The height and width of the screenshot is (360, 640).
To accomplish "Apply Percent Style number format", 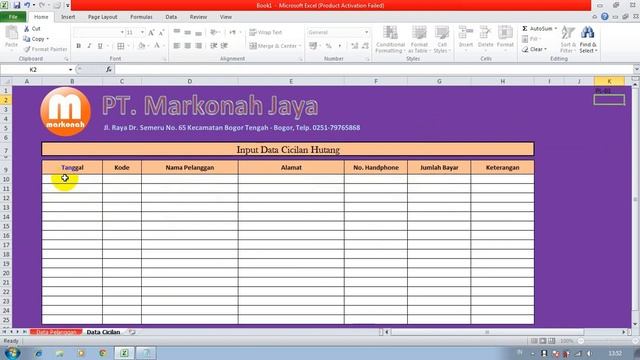I will tap(329, 46).
